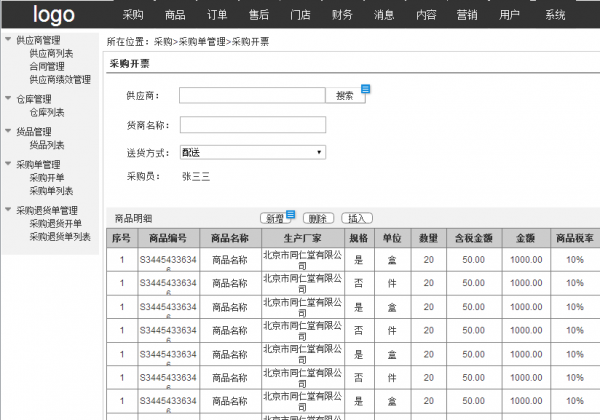600x420 pixels.
Task: Open the 售后 top menu
Action: (259, 15)
